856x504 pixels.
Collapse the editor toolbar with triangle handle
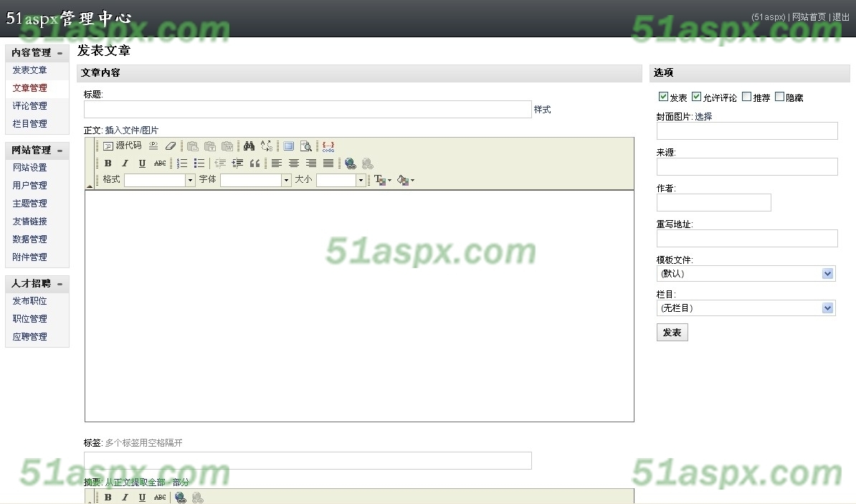90,186
